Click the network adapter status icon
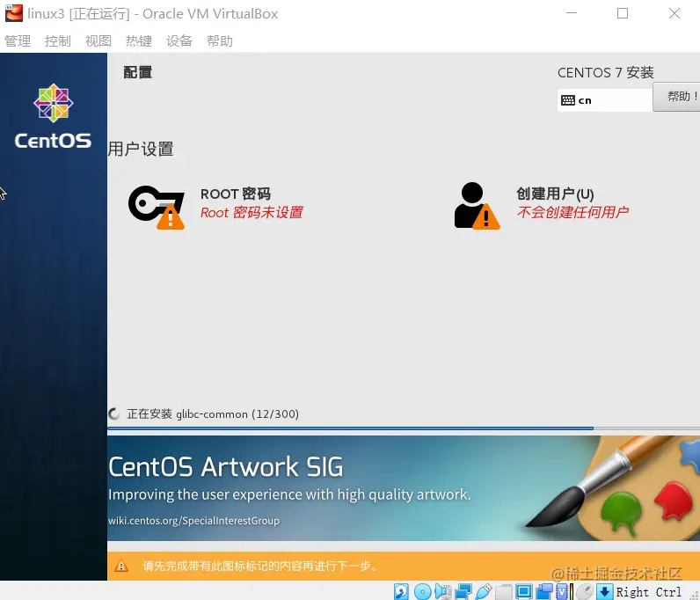This screenshot has height=600, width=700. pyautogui.click(x=463, y=591)
